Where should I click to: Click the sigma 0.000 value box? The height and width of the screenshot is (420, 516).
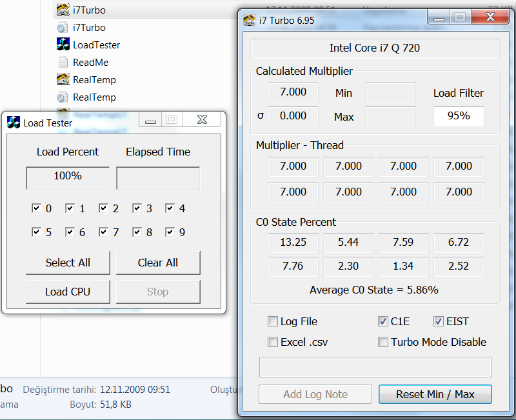pyautogui.click(x=293, y=116)
